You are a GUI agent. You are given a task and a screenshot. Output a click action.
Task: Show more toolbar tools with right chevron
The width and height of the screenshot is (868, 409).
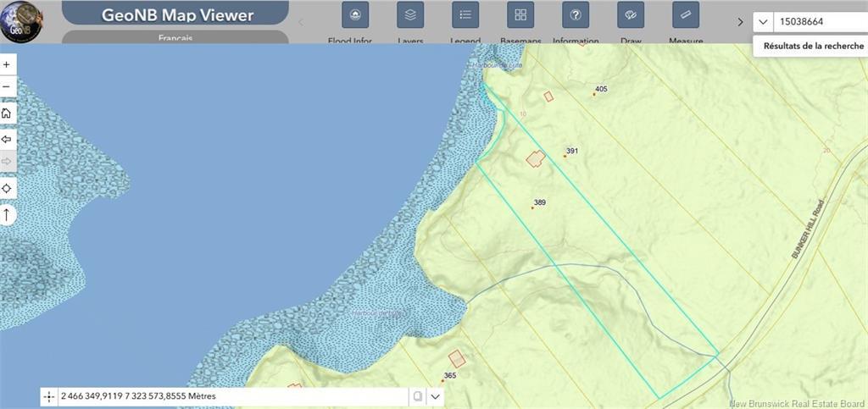click(740, 22)
